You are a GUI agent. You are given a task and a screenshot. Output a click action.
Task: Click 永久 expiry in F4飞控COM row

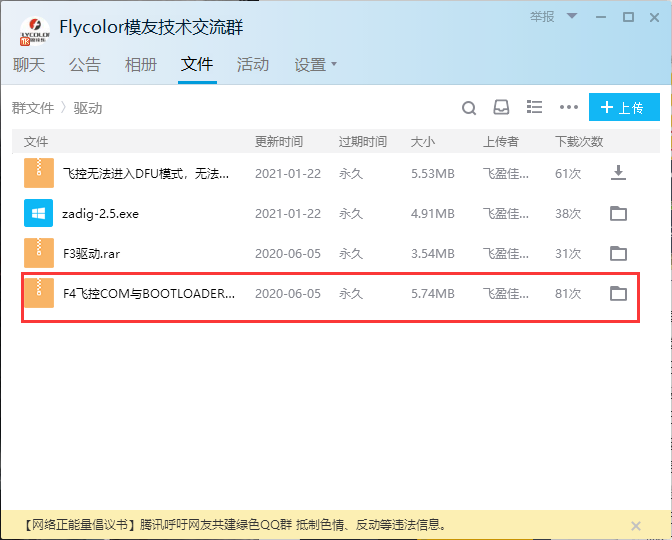click(351, 294)
